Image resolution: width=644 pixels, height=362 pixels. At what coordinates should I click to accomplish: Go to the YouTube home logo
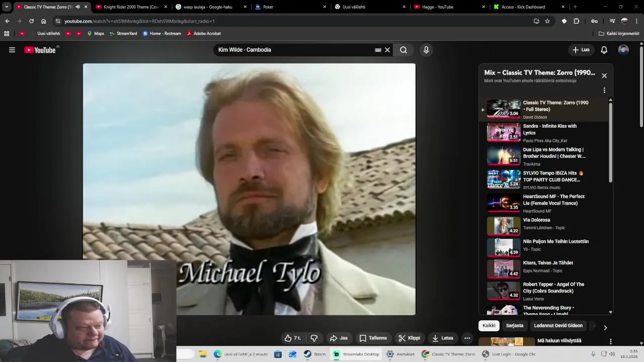40,50
